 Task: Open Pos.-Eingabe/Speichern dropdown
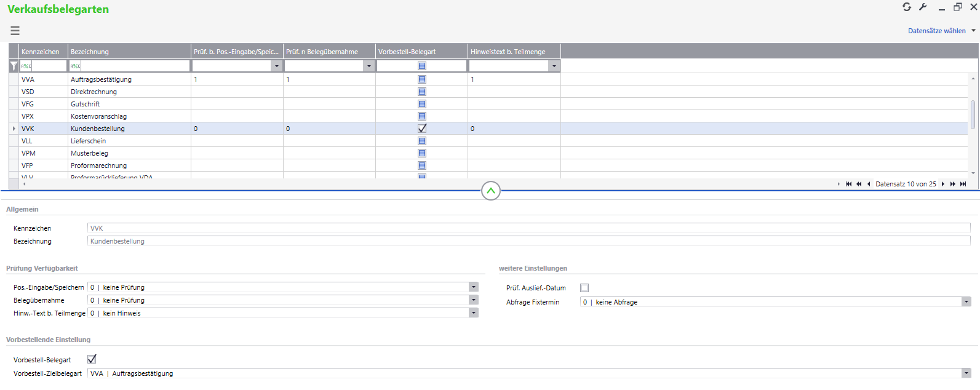coord(473,287)
